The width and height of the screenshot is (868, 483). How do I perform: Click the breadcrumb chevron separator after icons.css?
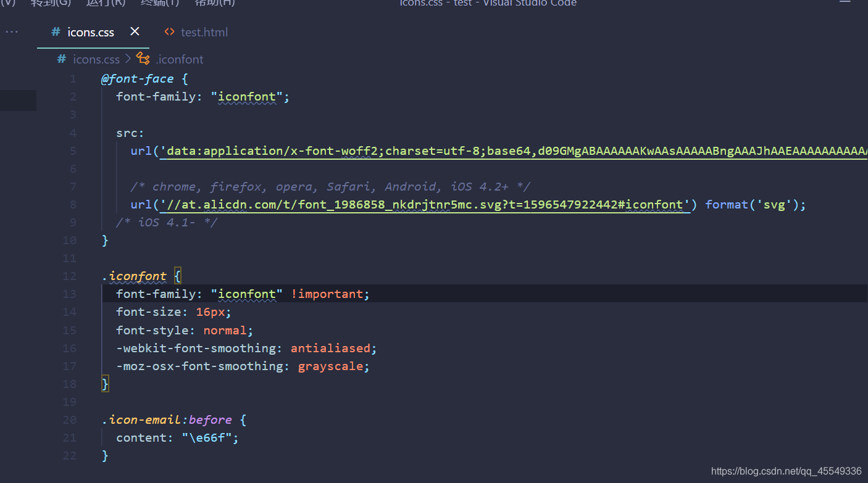click(x=128, y=59)
